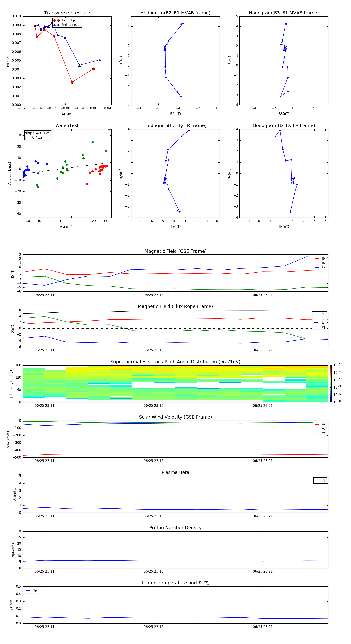
Task: Click the "By'" entry in Flux Rope legend
Action: pyautogui.click(x=320, y=318)
